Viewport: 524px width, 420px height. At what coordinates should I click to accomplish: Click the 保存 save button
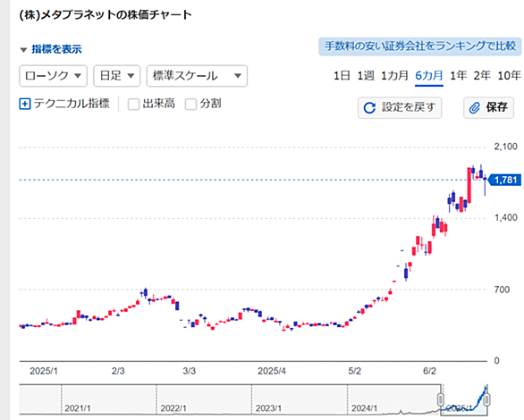[x=488, y=108]
